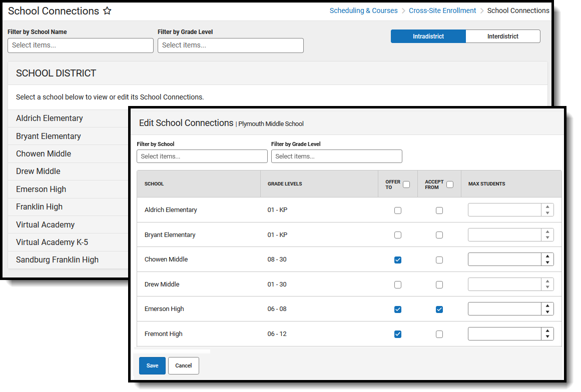Open the Scheduling & Courses breadcrumb link
The height and width of the screenshot is (392, 581).
coord(363,10)
